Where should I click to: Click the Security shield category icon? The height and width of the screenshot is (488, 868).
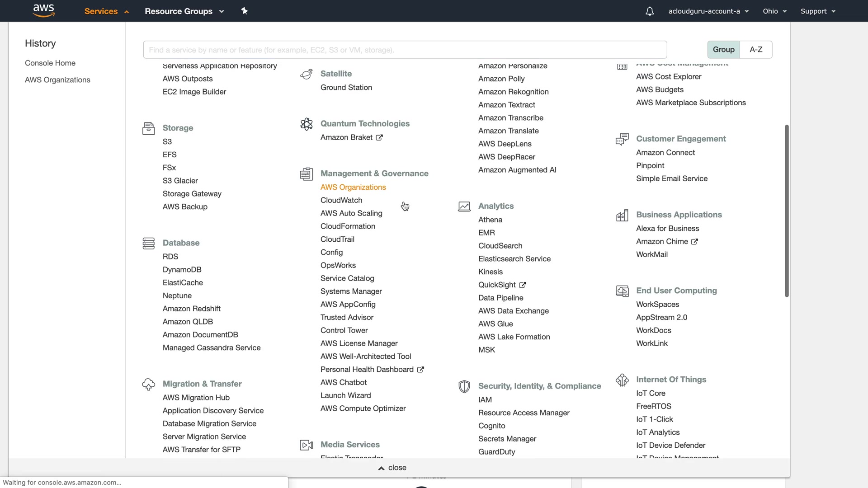click(464, 386)
